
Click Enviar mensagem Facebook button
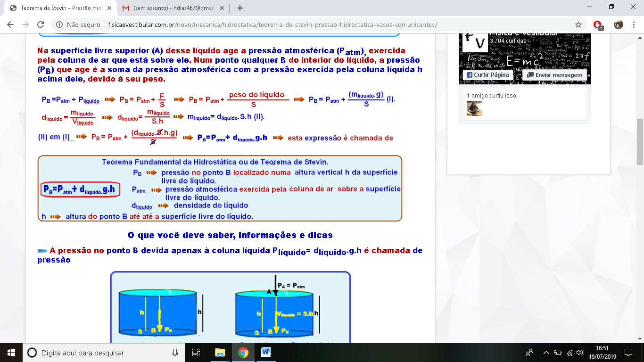[x=555, y=75]
